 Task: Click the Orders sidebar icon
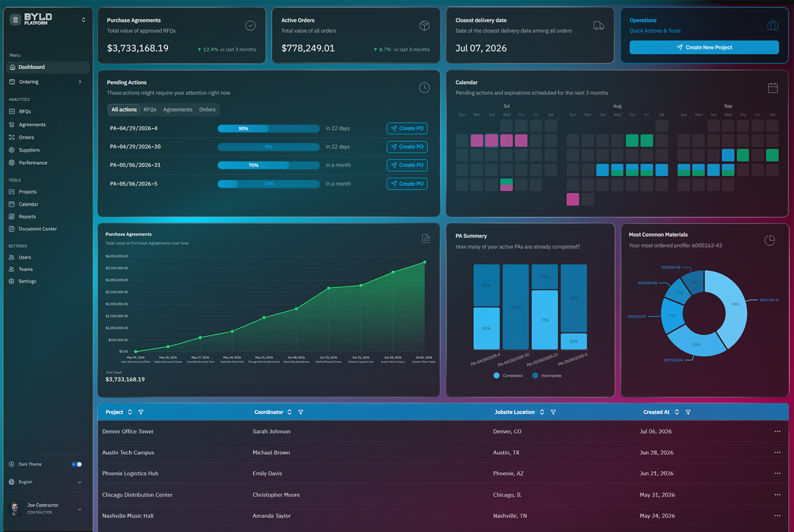click(x=12, y=137)
